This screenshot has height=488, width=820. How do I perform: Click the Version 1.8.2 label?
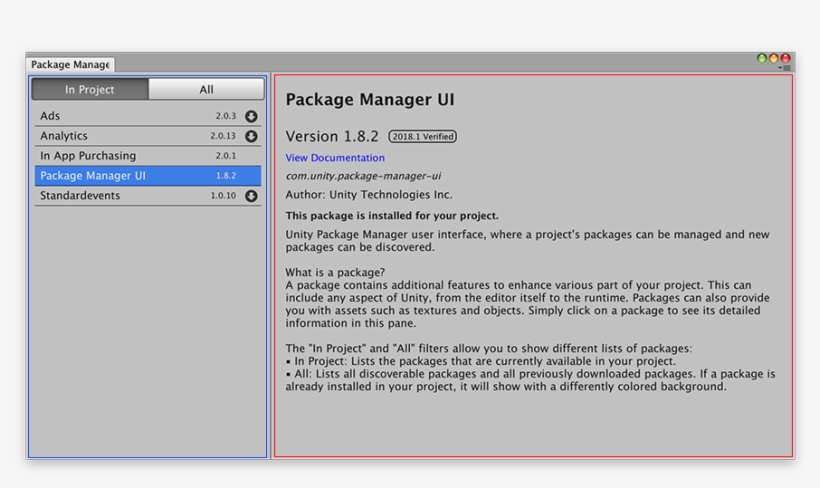[x=332, y=137]
